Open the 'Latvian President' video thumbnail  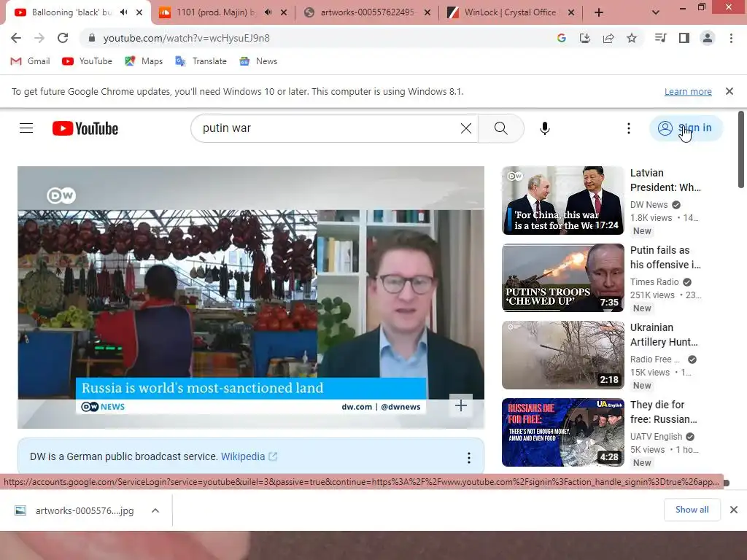pos(563,201)
